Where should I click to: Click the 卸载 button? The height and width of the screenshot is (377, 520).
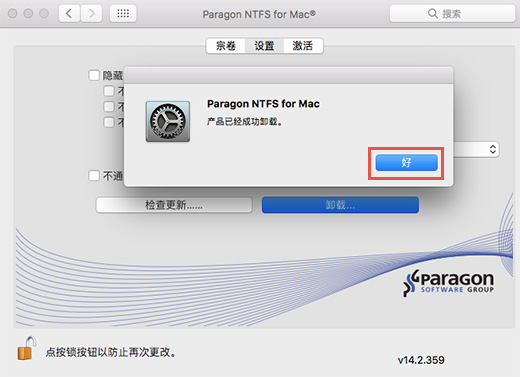point(340,205)
